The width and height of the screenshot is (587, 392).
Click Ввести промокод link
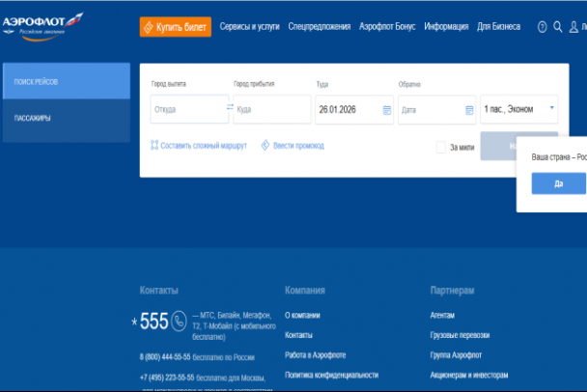pyautogui.click(x=293, y=146)
